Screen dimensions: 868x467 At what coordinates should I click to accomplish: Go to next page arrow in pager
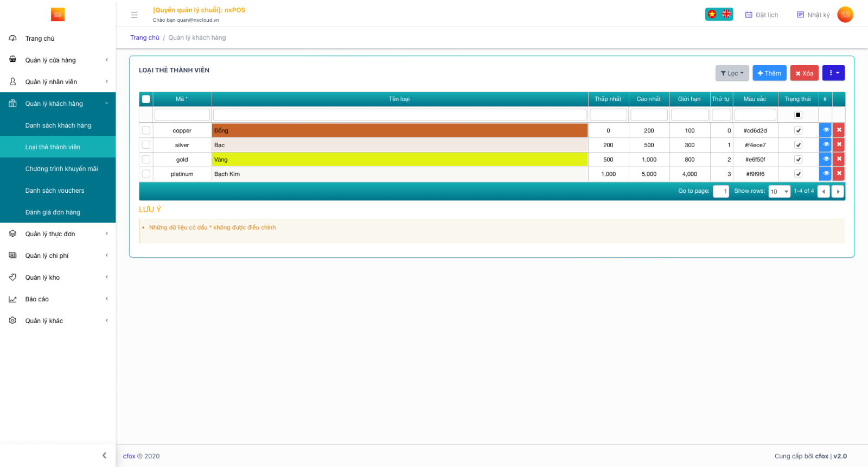click(x=838, y=192)
